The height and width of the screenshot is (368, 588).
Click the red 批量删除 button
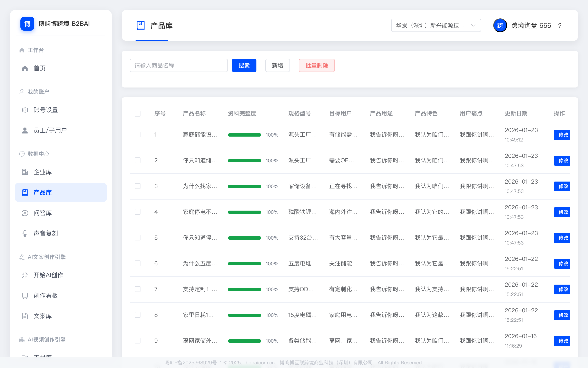pos(317,65)
